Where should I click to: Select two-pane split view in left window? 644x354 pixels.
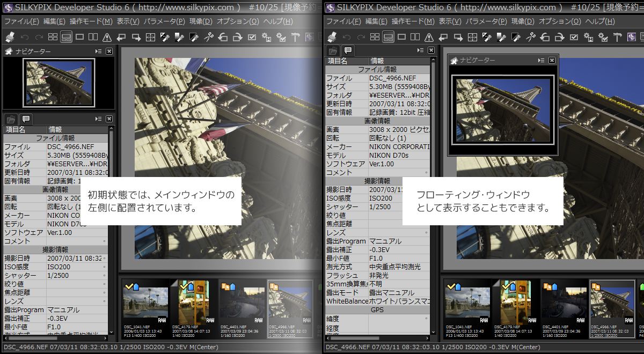click(x=93, y=37)
